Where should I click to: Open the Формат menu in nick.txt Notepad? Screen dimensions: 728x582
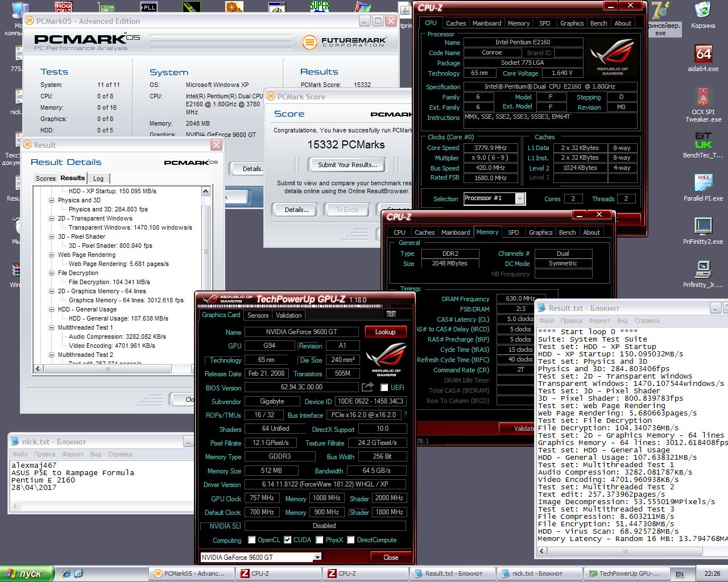73,454
